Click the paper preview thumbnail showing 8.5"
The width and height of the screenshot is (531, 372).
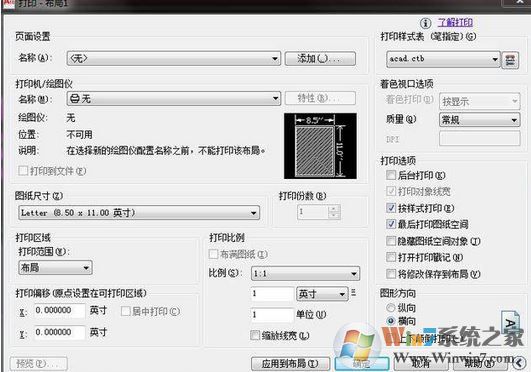(x=320, y=146)
